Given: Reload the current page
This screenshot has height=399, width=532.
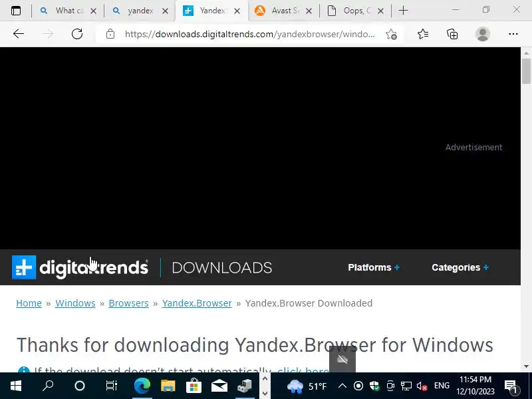Looking at the screenshot, I should pyautogui.click(x=77, y=34).
